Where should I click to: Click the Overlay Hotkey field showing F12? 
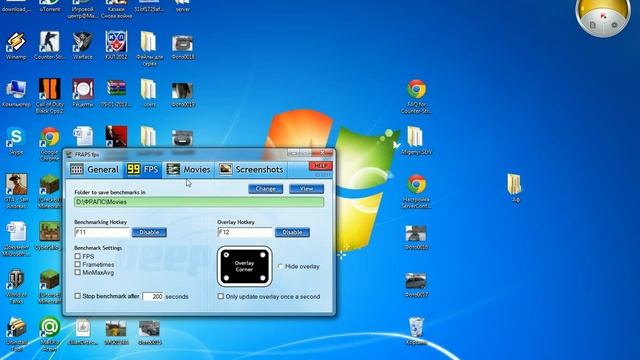[245, 232]
